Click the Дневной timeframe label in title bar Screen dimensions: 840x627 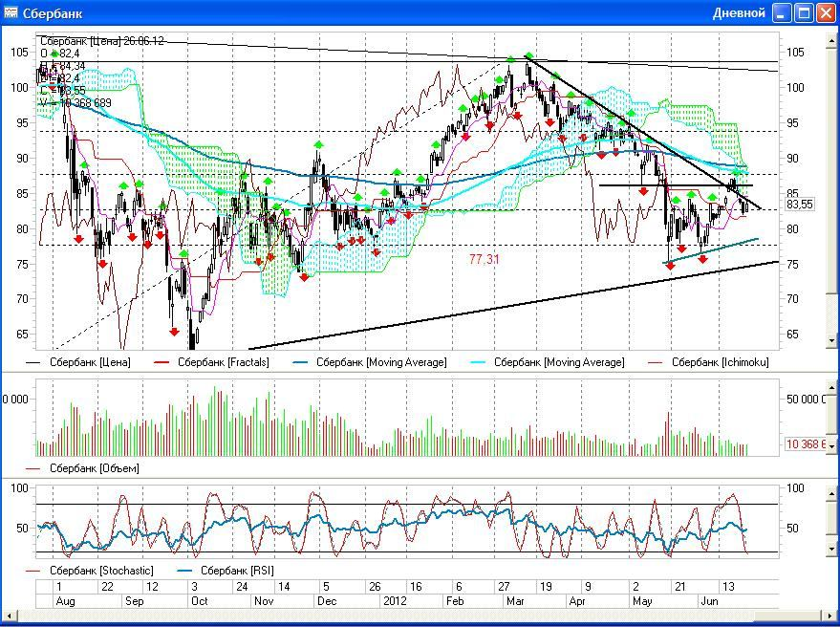(x=739, y=12)
